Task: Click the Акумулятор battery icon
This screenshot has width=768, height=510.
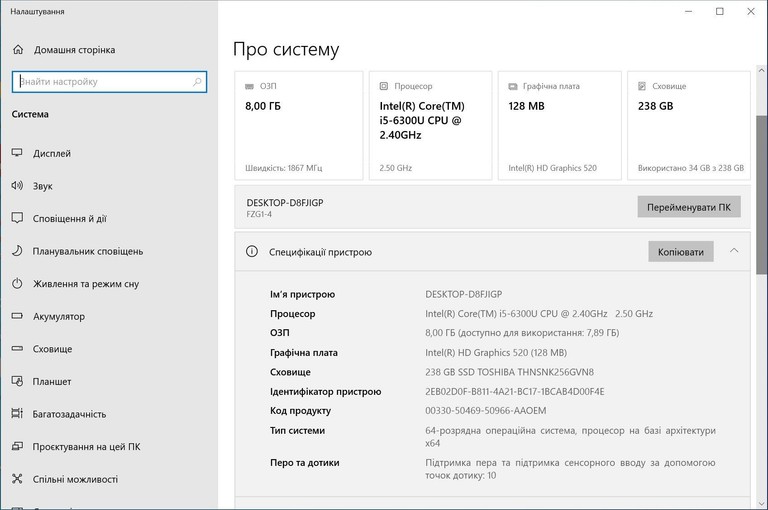Action: pyautogui.click(x=17, y=316)
